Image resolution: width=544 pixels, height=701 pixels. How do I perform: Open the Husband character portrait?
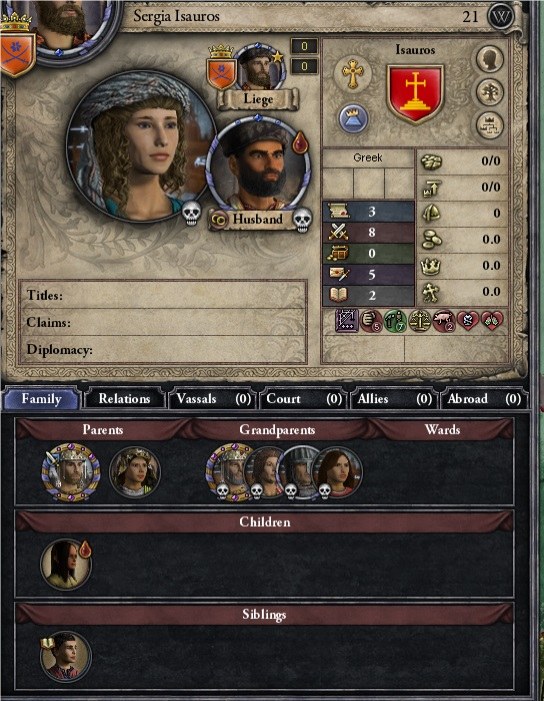258,164
